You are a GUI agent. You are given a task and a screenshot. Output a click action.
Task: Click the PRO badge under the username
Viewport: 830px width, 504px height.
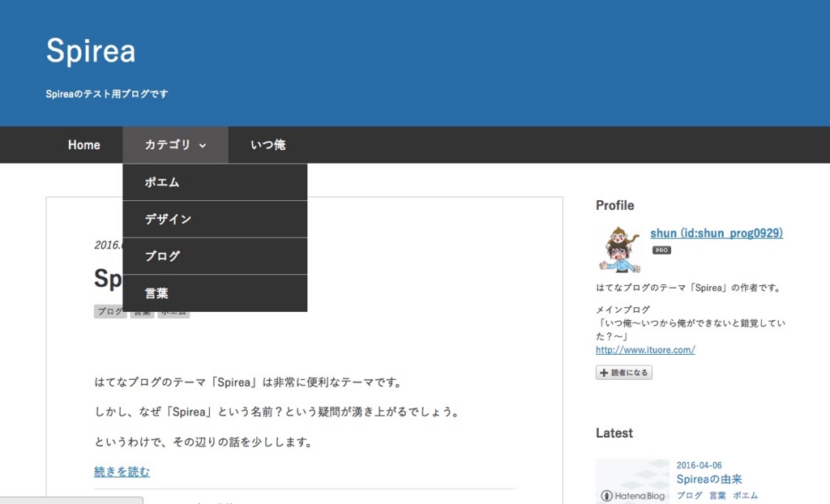[x=661, y=250]
